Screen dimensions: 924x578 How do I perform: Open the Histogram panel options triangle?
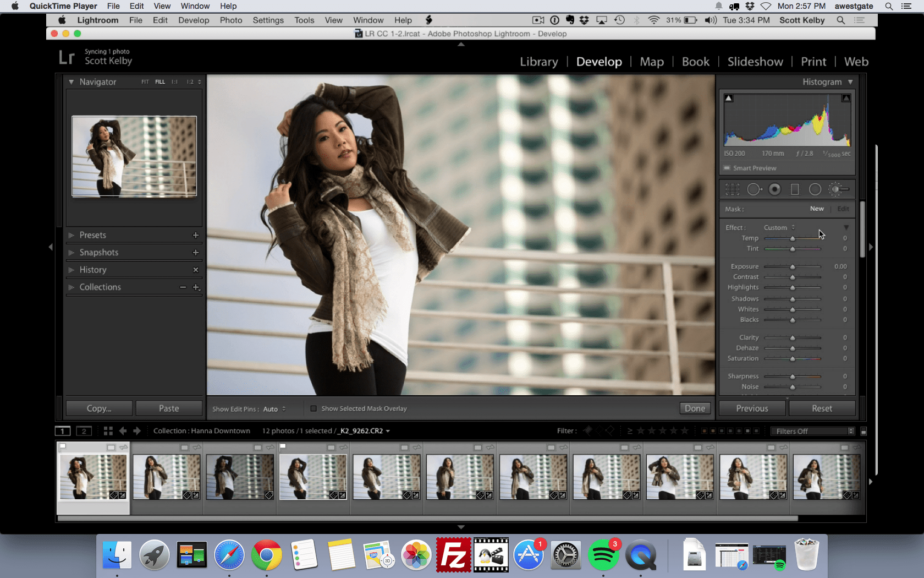click(850, 81)
